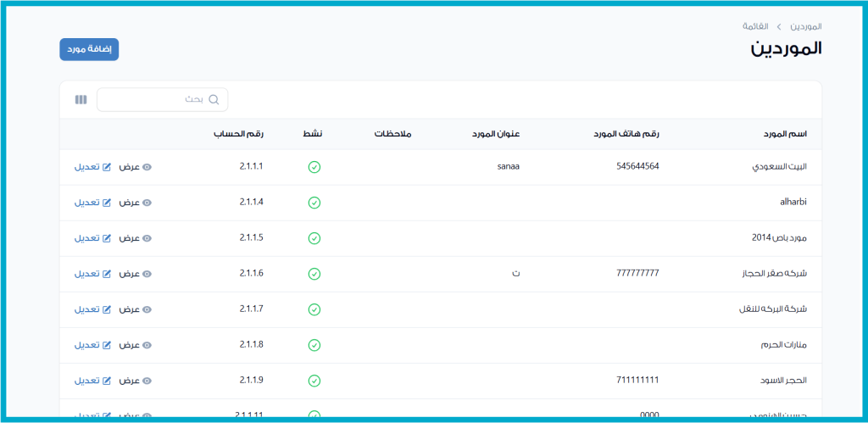Viewport: 868px width, 423px height.
Task: Click the active check icon for account 2.1.1.5
Action: coord(314,238)
